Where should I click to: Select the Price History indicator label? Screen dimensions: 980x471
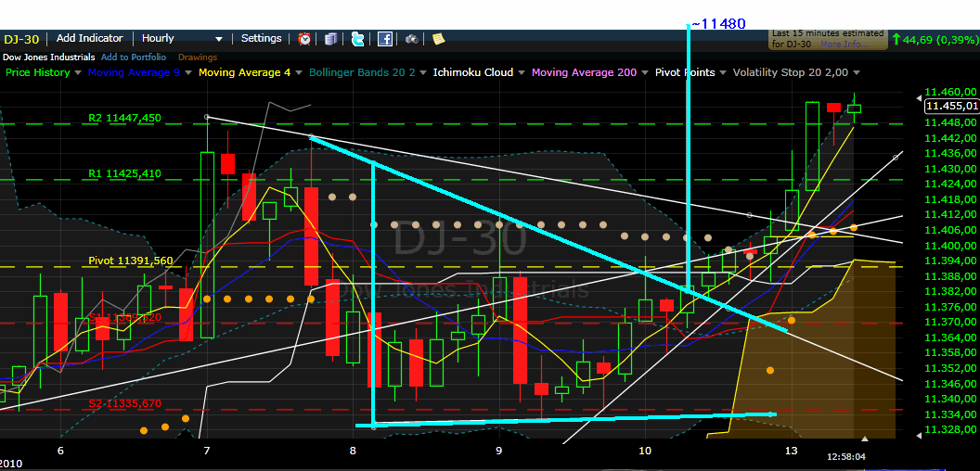[37, 72]
